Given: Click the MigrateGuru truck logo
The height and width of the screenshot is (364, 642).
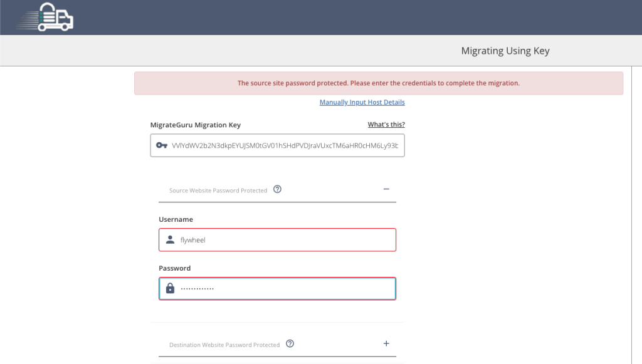Looking at the screenshot, I should (x=45, y=17).
